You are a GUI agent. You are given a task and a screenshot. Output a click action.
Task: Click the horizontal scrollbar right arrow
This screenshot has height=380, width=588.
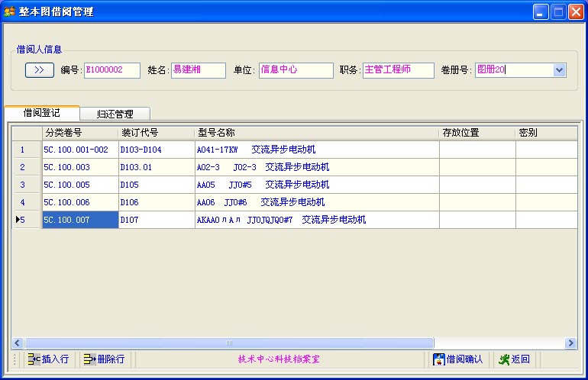click(570, 343)
